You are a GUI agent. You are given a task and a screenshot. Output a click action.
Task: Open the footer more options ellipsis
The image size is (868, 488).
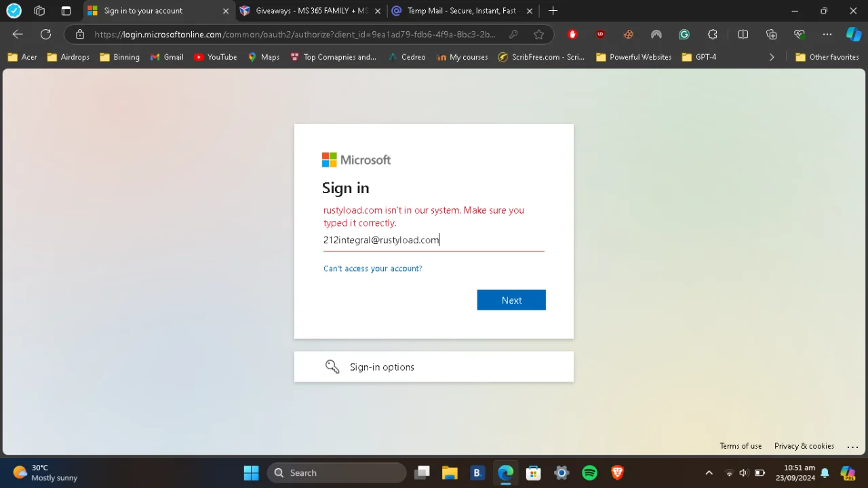[853, 446]
